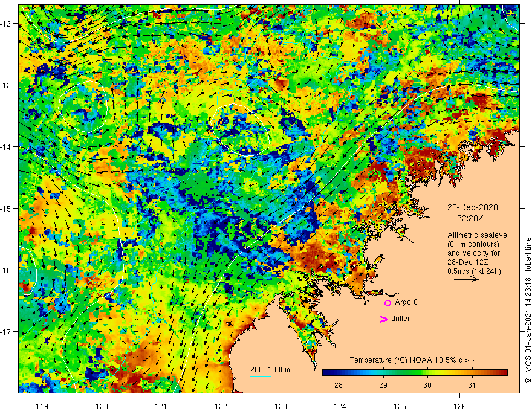
Task: Click the longitude label 119
Action: (42, 406)
